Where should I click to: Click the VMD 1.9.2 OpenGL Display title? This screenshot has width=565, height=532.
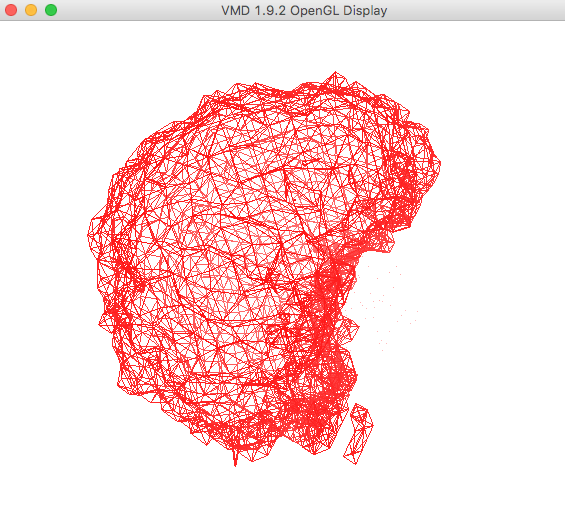pyautogui.click(x=304, y=10)
